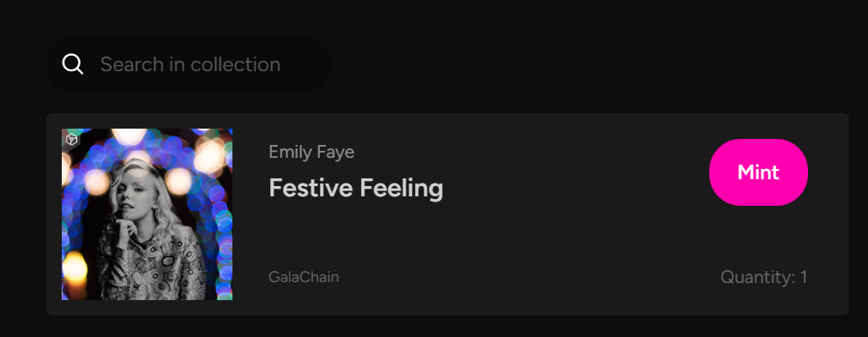Click the magnifying glass search icon
Screen dimensions: 868x337
pyautogui.click(x=73, y=64)
